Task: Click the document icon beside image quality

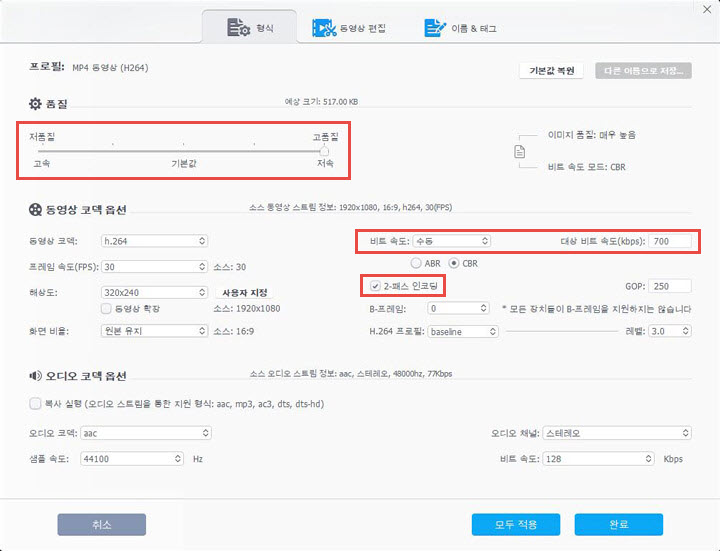Action: tap(519, 151)
